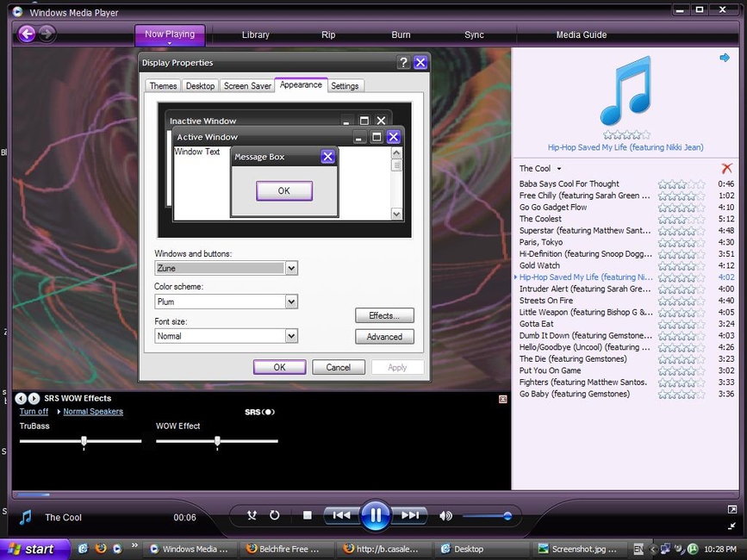Open the Sync tab
Screen dimensions: 747x560
[x=474, y=34]
